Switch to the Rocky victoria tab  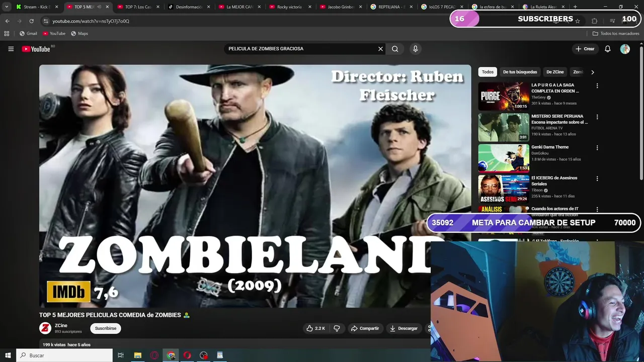(290, 7)
